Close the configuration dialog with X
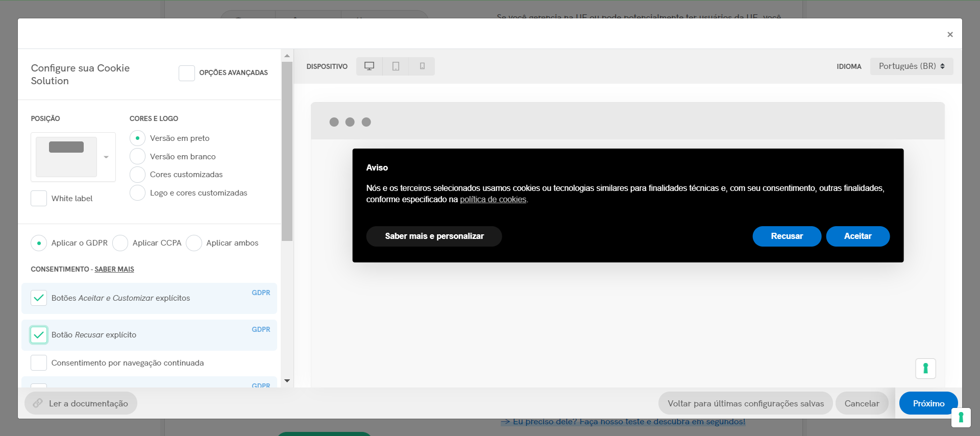 [x=950, y=35]
